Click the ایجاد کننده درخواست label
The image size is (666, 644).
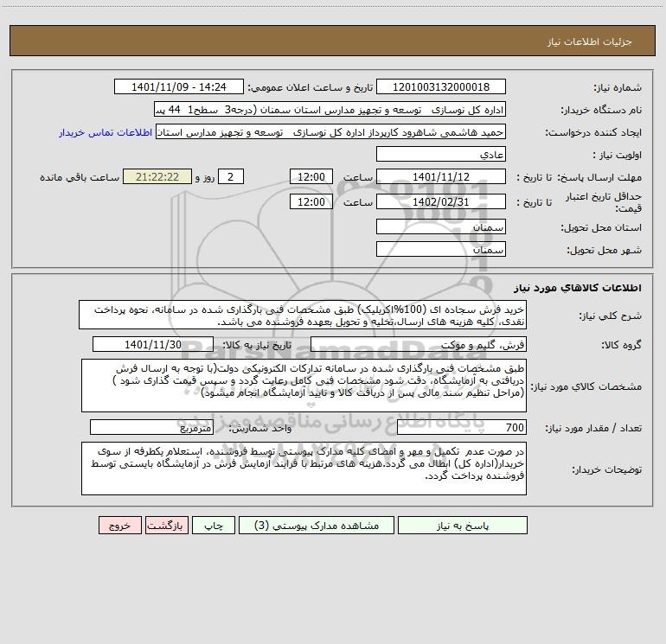(593, 132)
